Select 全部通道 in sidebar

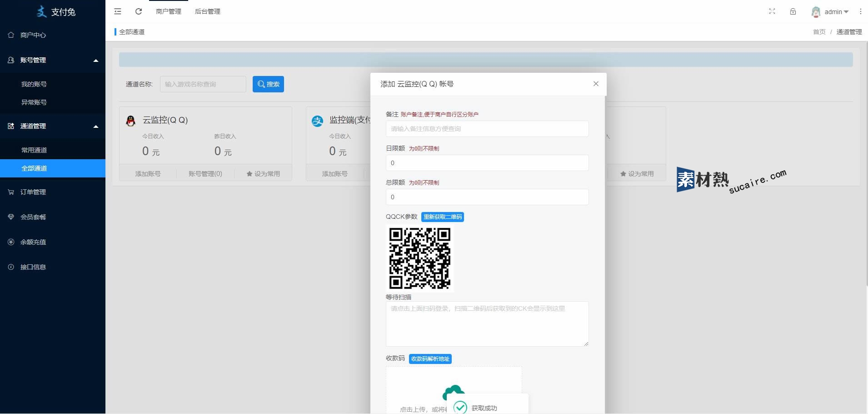(53, 168)
